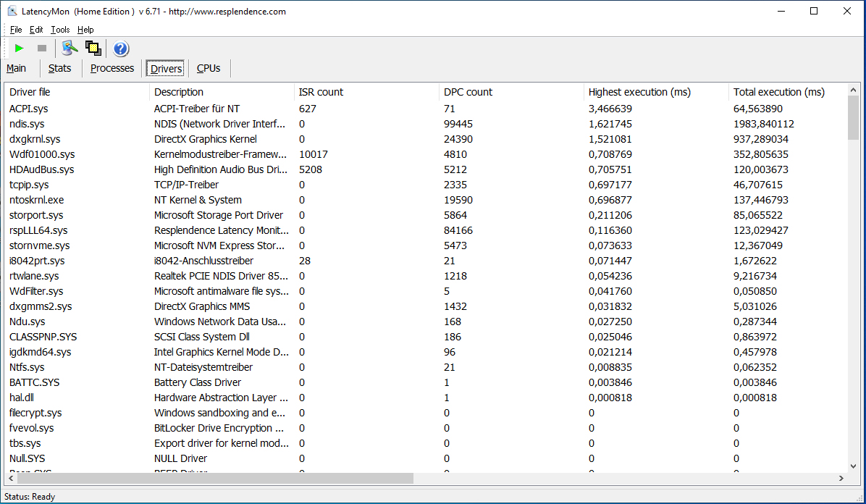The image size is (866, 504).
Task: Select the dxgkrnl.sys driver row
Action: tap(426, 139)
